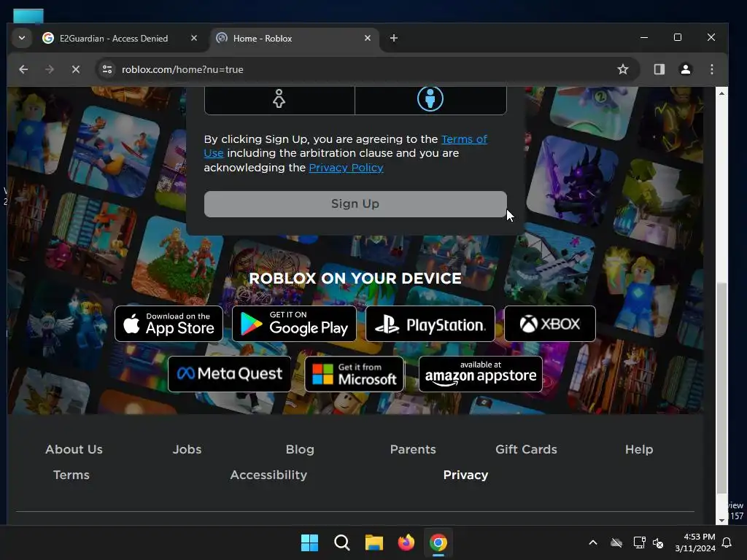This screenshot has height=560, width=747.
Task: Open the taskbar clock and date
Action: 695,542
